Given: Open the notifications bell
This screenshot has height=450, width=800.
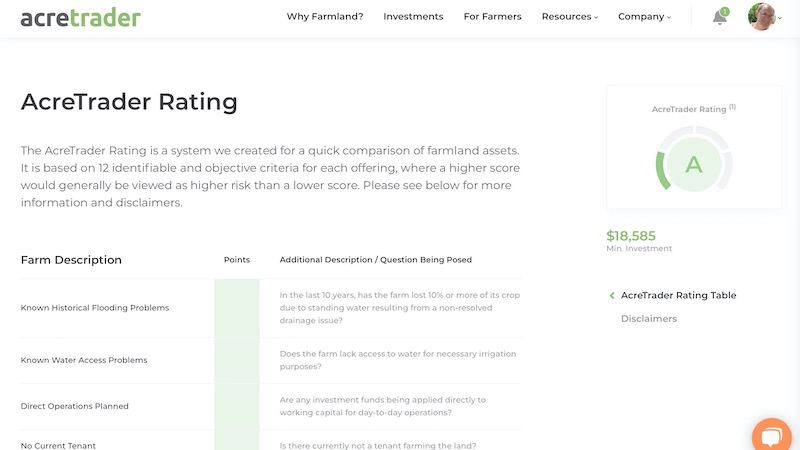Looking at the screenshot, I should point(719,17).
